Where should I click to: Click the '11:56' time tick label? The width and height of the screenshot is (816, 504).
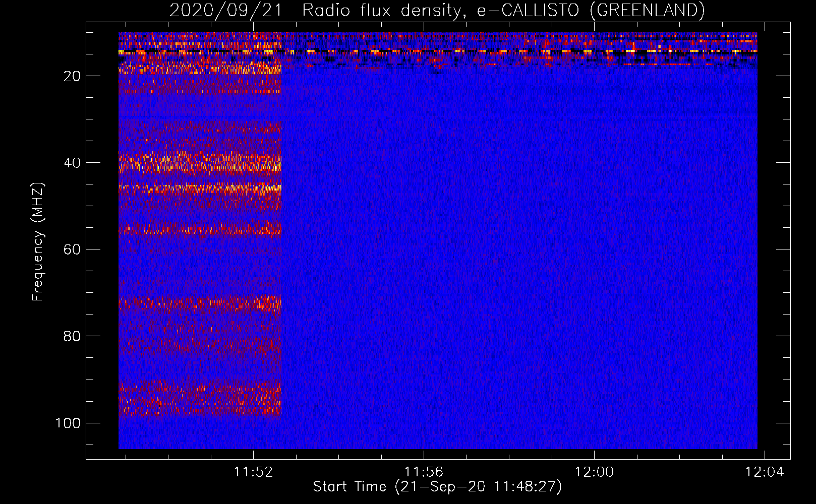coord(424,472)
